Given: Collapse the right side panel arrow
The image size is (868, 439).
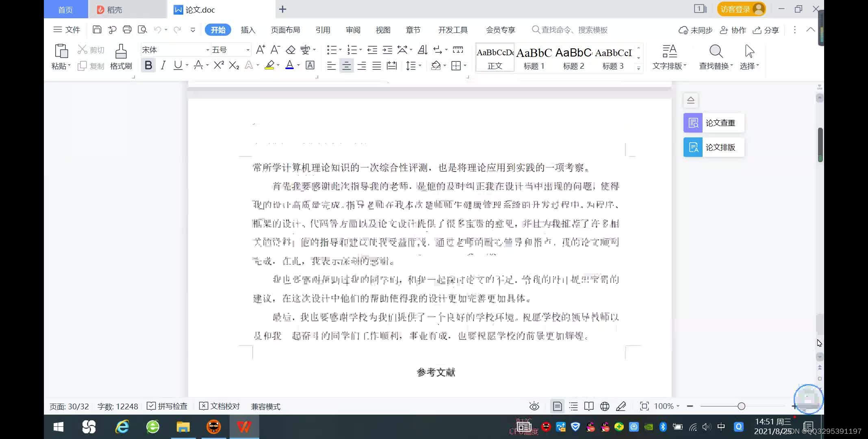Looking at the screenshot, I should coord(691,100).
